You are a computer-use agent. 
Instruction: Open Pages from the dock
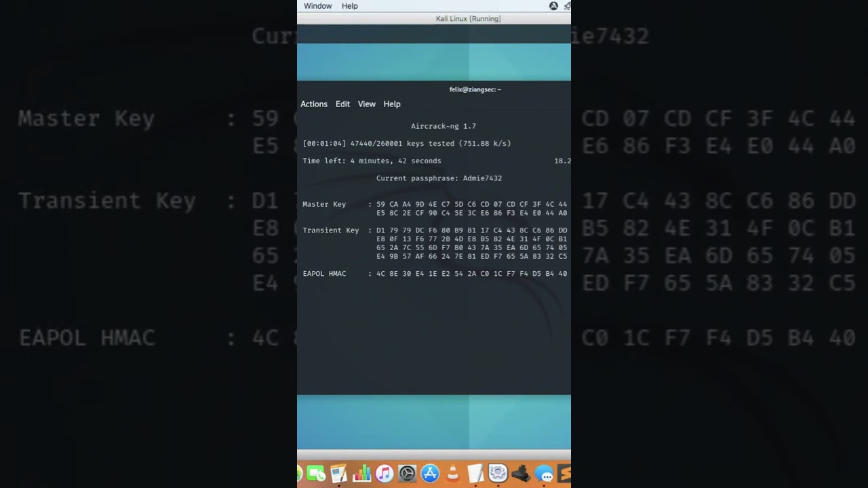point(338,473)
